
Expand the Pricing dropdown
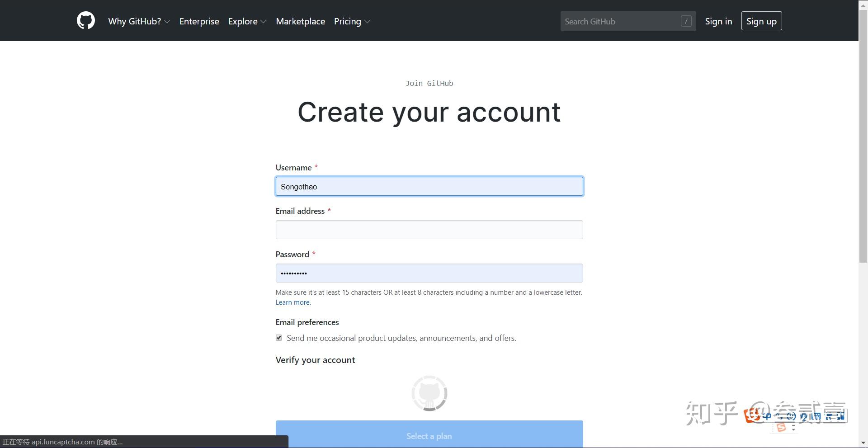pos(352,21)
